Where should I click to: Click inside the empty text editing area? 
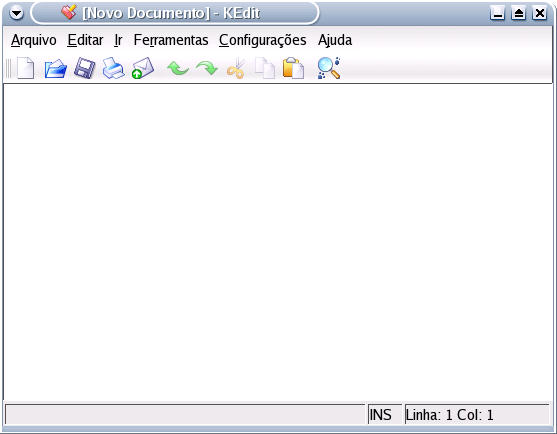pyautogui.click(x=278, y=243)
